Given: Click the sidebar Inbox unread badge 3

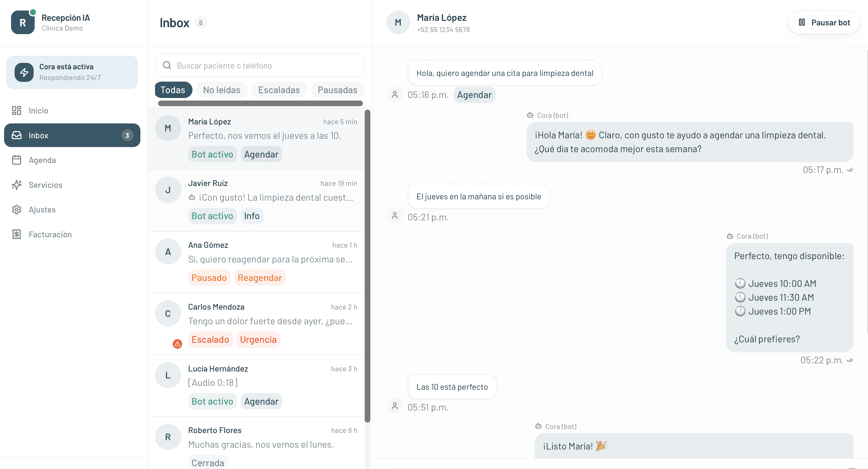Looking at the screenshot, I should 127,135.
